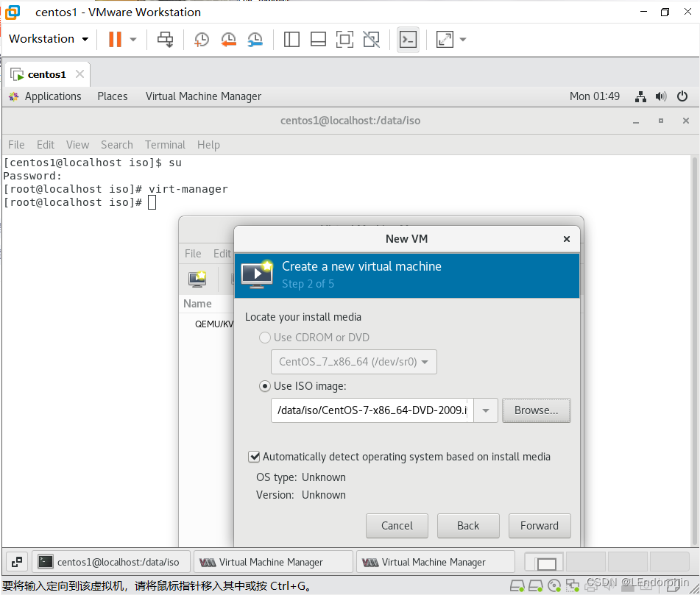Image resolution: width=700 pixels, height=595 pixels.
Task: Click the ISO image path field
Action: 372,410
